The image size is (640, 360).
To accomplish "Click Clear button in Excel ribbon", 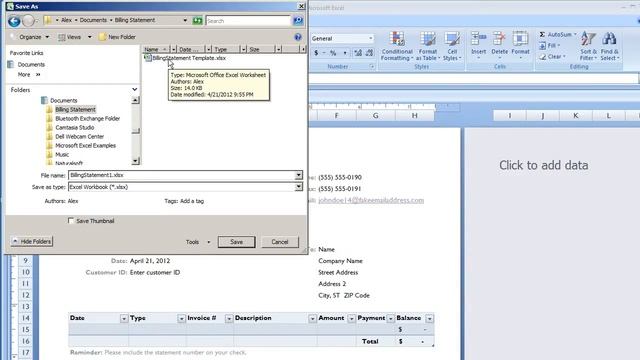I will click(x=552, y=57).
